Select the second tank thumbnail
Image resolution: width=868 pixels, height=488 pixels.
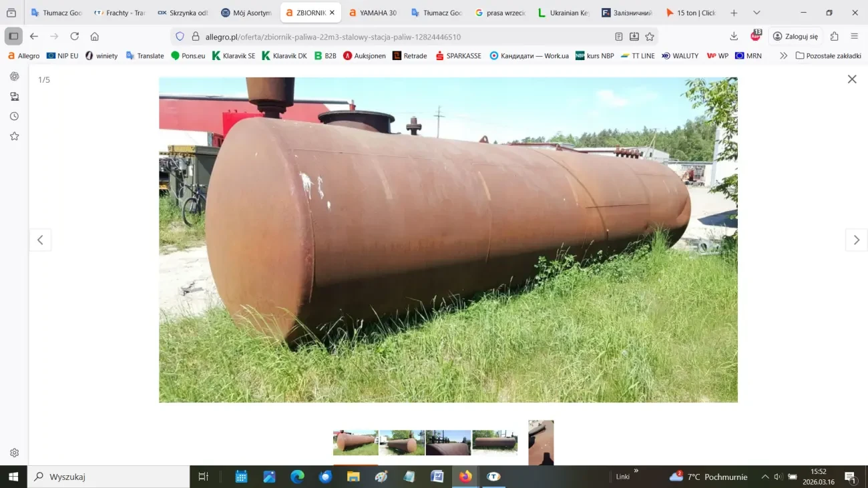pyautogui.click(x=402, y=443)
